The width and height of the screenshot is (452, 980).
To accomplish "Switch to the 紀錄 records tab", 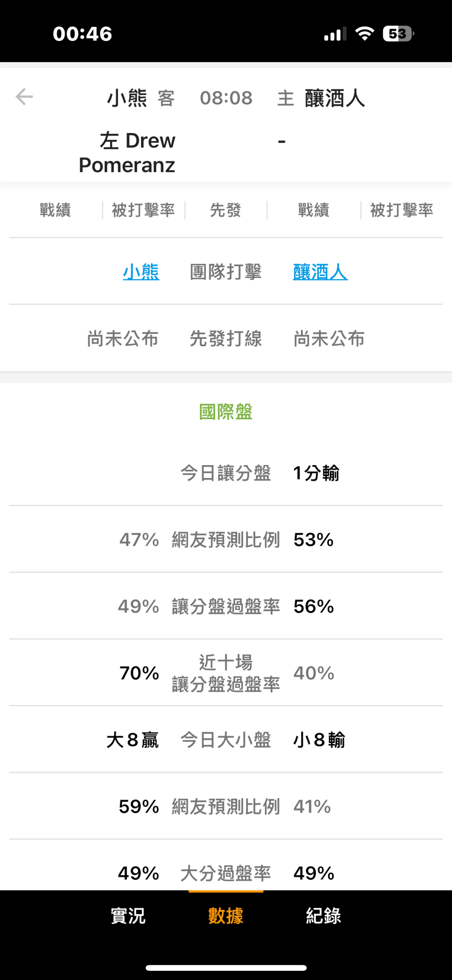I will pos(323,916).
